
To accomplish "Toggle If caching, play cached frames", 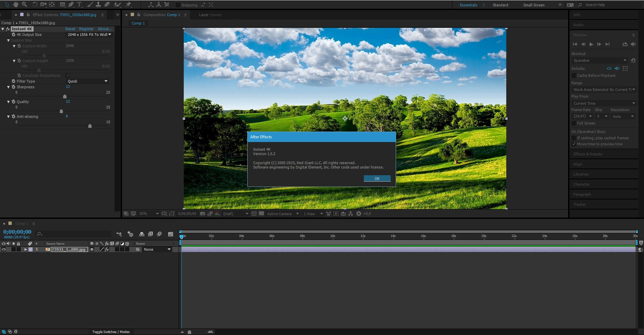I will click(574, 138).
